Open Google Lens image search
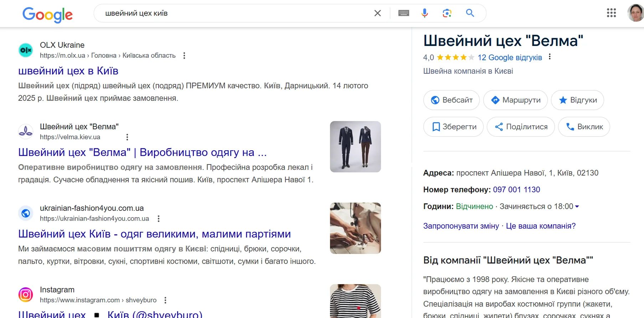This screenshot has width=644, height=318. pos(447,13)
